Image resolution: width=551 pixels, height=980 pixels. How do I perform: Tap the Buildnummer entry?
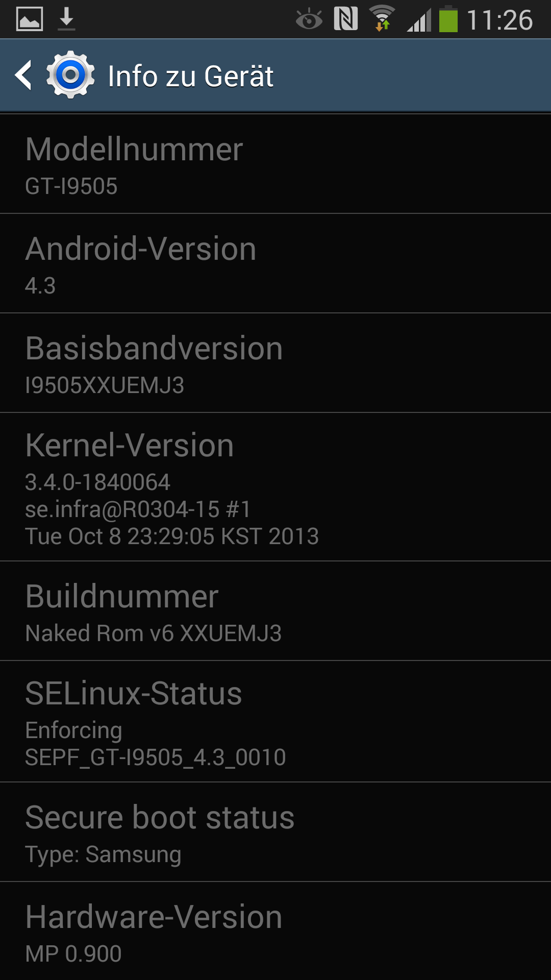pyautogui.click(x=275, y=611)
